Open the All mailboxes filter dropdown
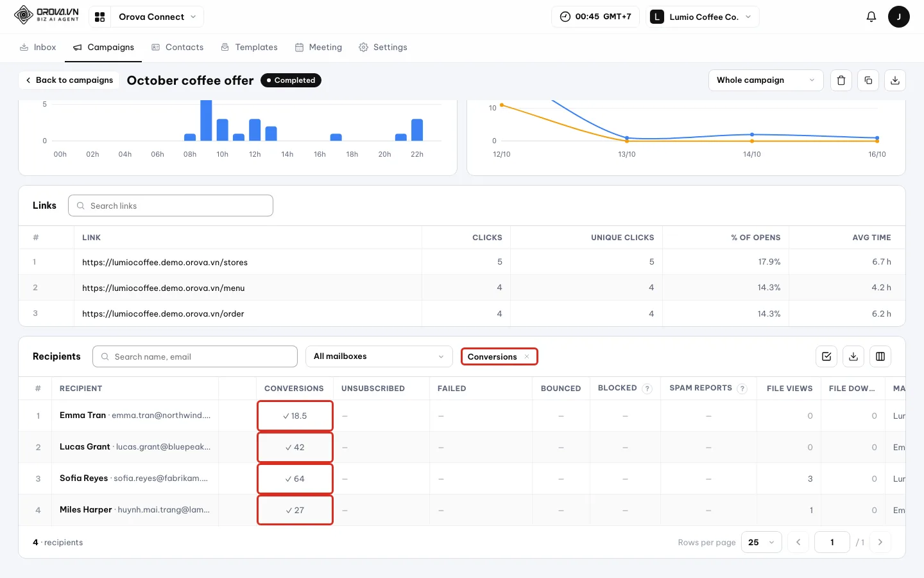The image size is (924, 578). tap(379, 356)
